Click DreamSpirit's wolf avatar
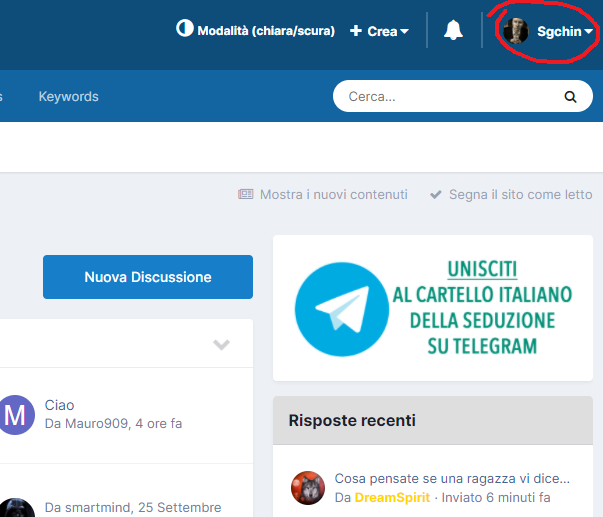 click(x=308, y=488)
